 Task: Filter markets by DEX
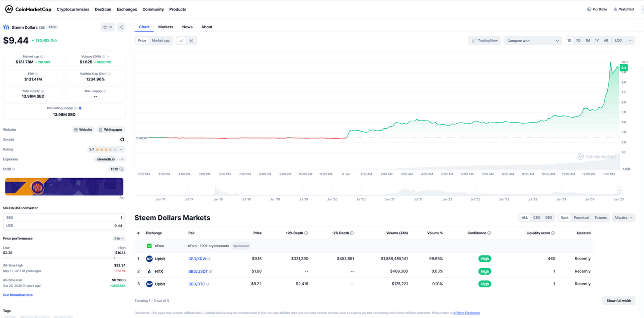click(549, 218)
